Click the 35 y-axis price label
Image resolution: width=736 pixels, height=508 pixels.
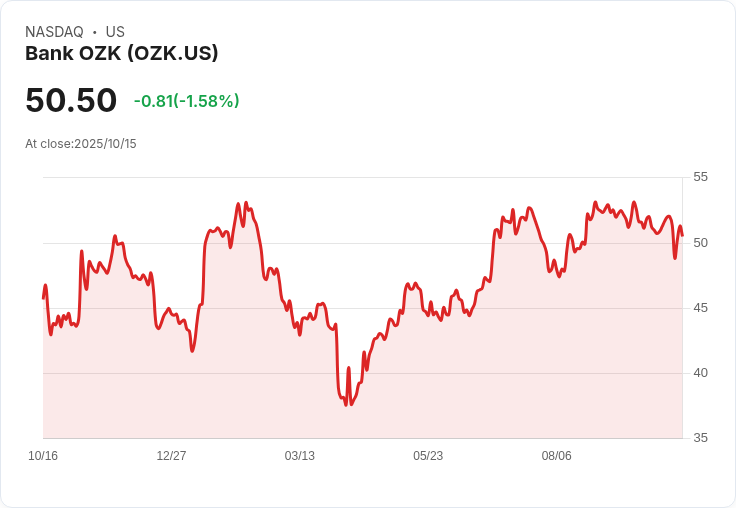[x=700, y=438]
